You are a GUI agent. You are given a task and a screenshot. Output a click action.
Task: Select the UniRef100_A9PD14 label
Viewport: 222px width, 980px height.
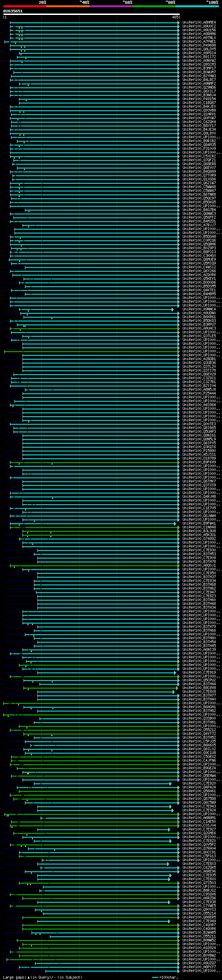199,53
